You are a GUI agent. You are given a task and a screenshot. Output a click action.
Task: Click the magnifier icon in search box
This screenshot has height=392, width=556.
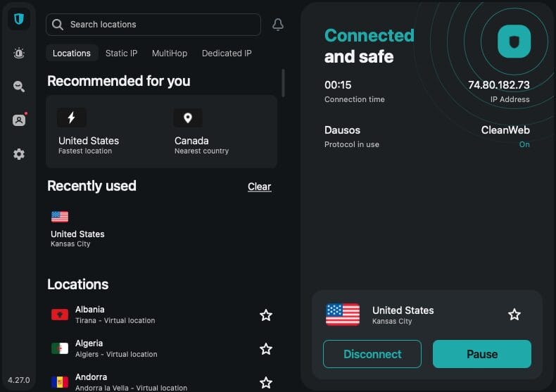coord(57,25)
